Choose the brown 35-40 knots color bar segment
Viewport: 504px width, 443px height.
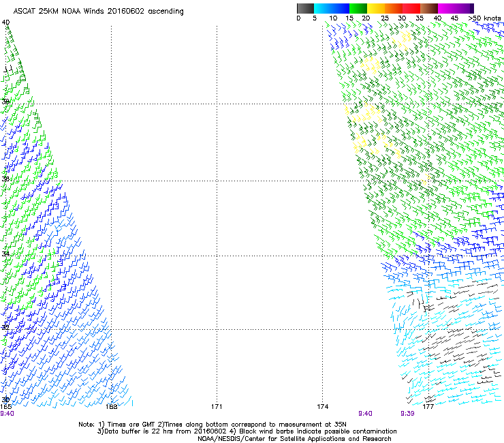point(429,8)
